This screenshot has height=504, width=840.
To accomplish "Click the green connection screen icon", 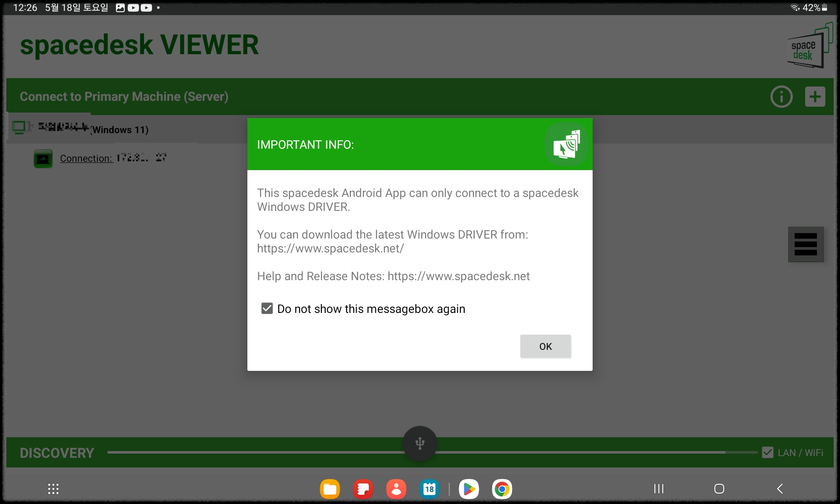I will tap(43, 159).
